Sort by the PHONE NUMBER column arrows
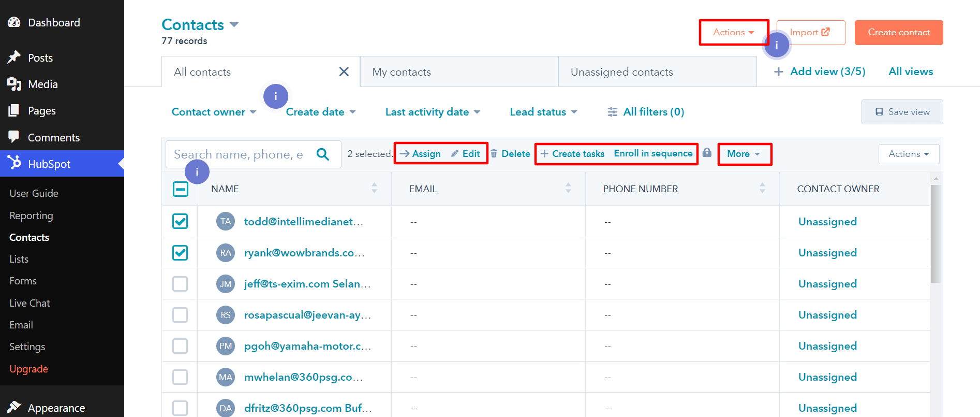Image resolution: width=980 pixels, height=417 pixels. click(x=762, y=189)
